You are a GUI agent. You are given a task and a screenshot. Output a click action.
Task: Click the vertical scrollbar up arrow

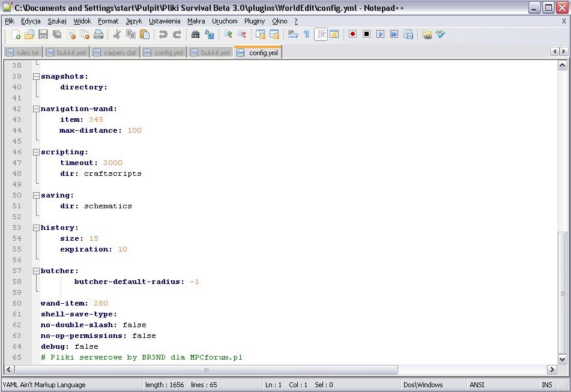(562, 65)
